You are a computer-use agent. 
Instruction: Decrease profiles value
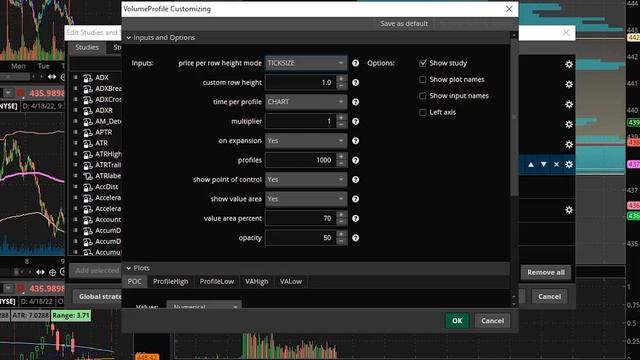click(x=341, y=164)
